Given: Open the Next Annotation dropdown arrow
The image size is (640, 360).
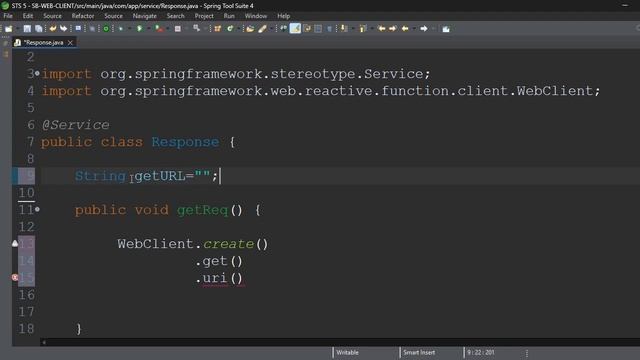Looking at the screenshot, I should tap(353, 29).
